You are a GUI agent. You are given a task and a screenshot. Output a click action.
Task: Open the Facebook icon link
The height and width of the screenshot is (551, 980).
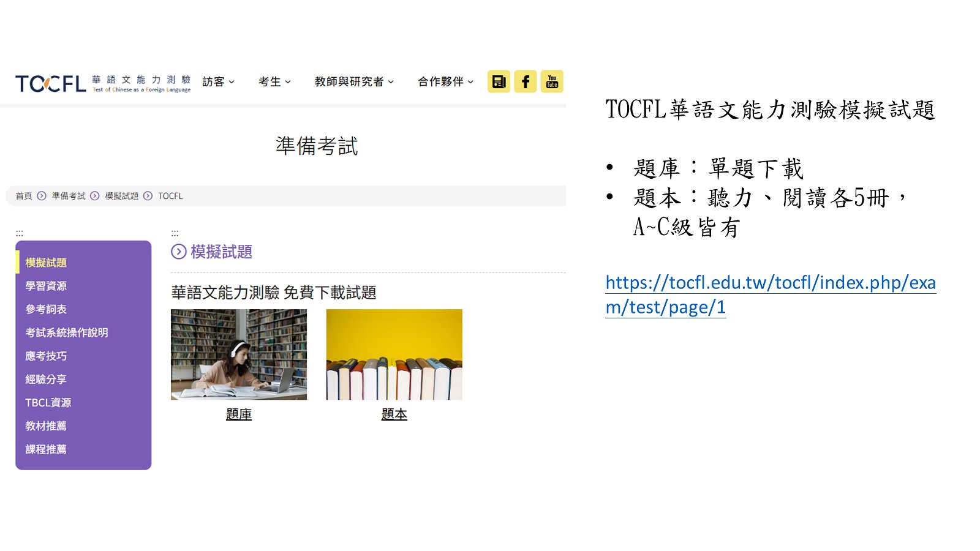(526, 81)
